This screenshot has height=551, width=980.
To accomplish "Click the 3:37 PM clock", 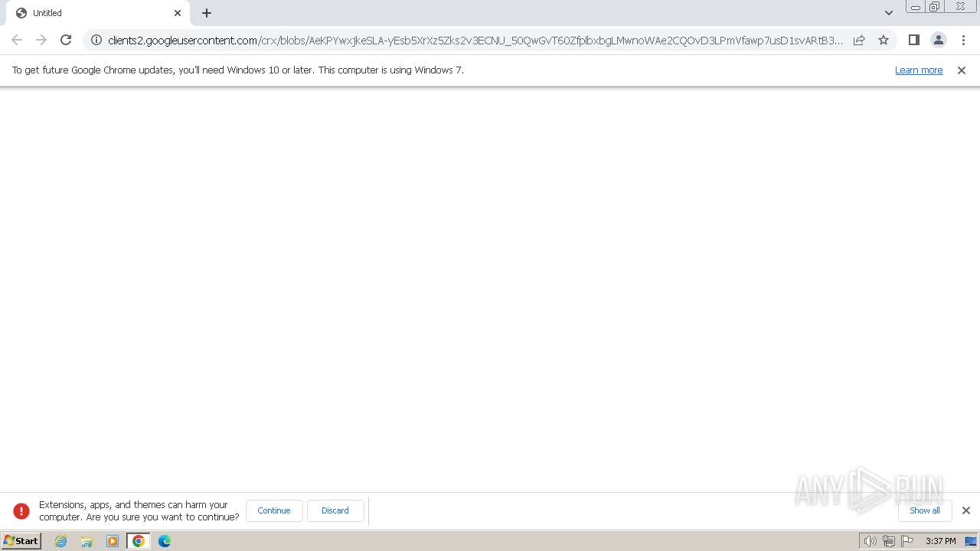I will coord(940,541).
